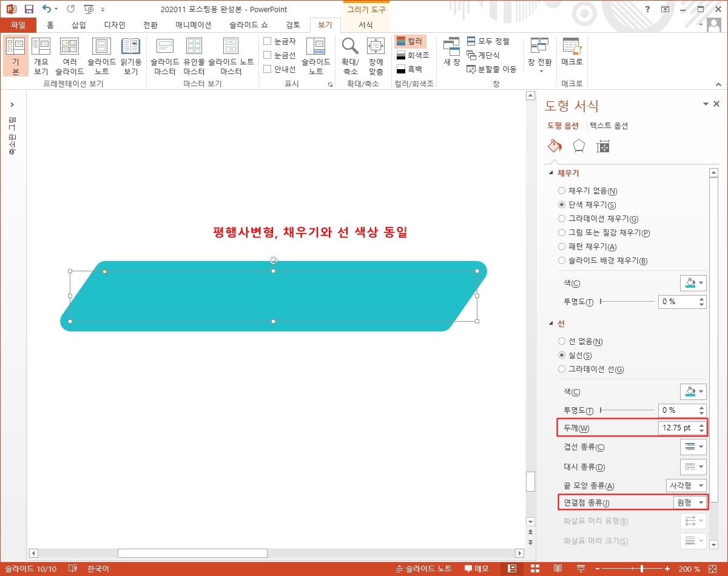
Task: Open 대시 종류 dash type dropdown
Action: click(x=693, y=467)
